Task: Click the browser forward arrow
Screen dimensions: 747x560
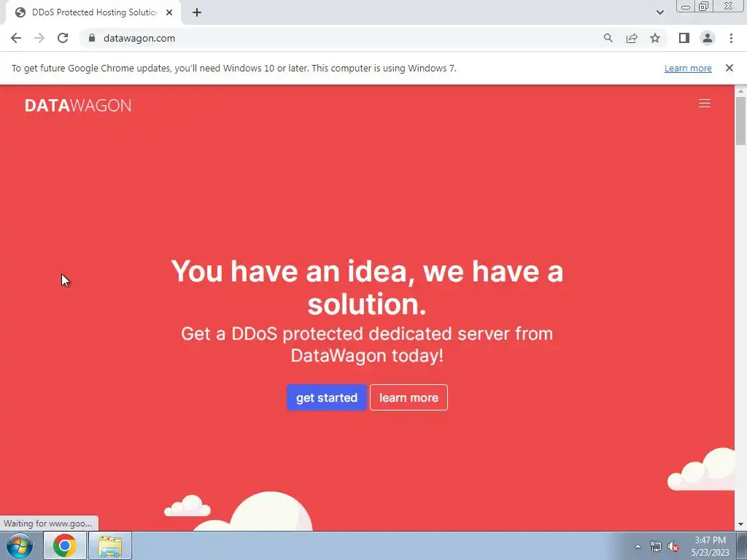Action: [39, 38]
